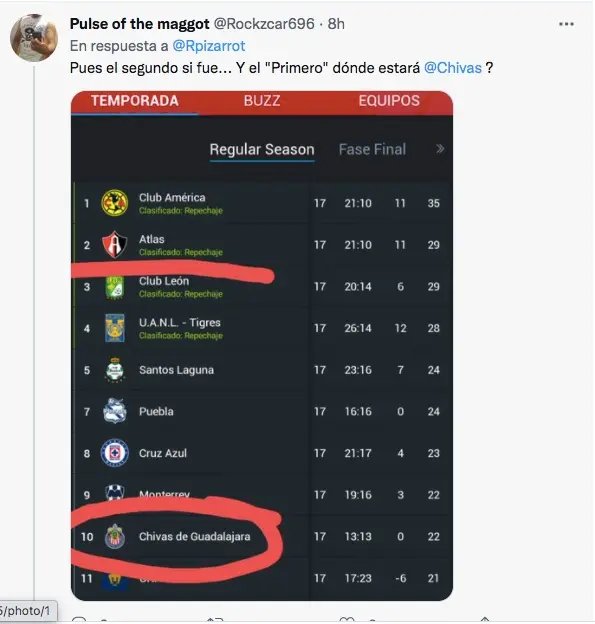Open the EQUIPOS tab
The width and height of the screenshot is (595, 624).
click(389, 101)
